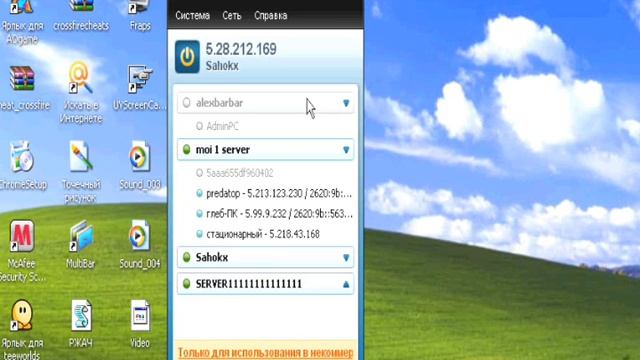Viewport: 640px width, 360px height.
Task: Open the Точечный рисунок bitmap file
Action: (x=81, y=172)
